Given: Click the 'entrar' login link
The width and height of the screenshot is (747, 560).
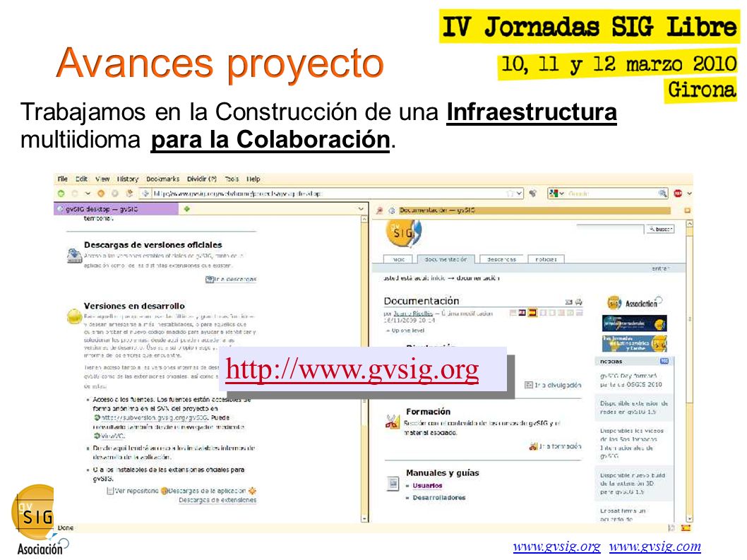Looking at the screenshot, I should [x=661, y=269].
